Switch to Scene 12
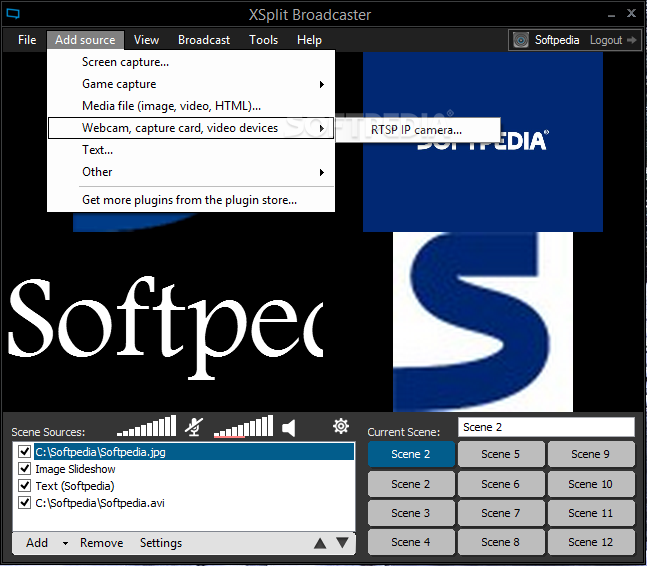The height and width of the screenshot is (566, 647). [590, 542]
